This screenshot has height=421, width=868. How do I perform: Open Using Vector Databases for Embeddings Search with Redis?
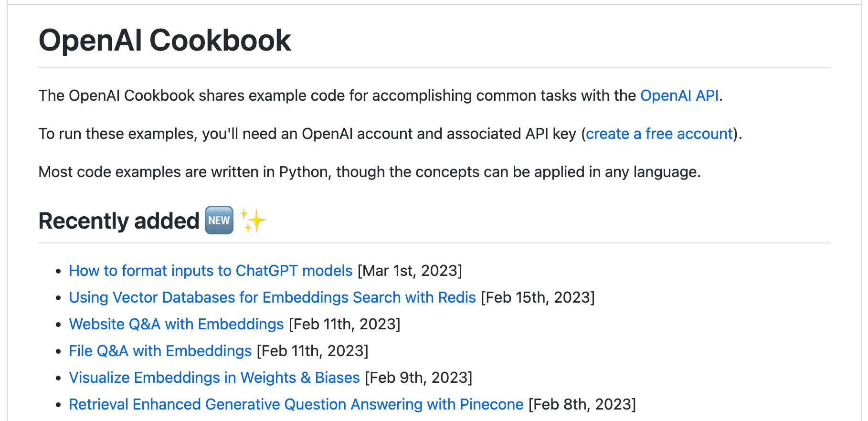pyautogui.click(x=272, y=297)
